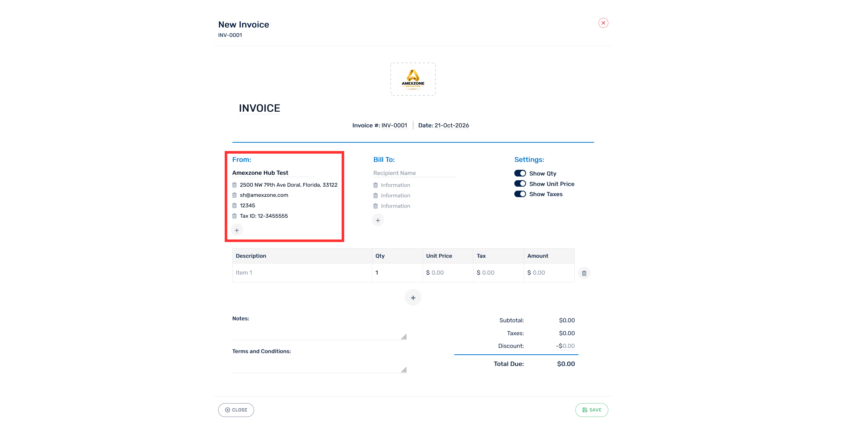Add a new info line under Bill To

378,220
